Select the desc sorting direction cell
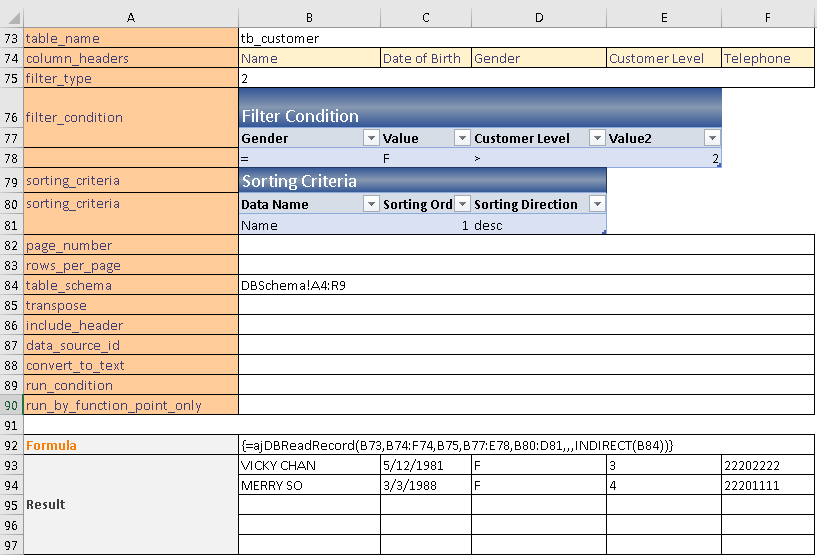Screen dimensions: 817x555 538,225
